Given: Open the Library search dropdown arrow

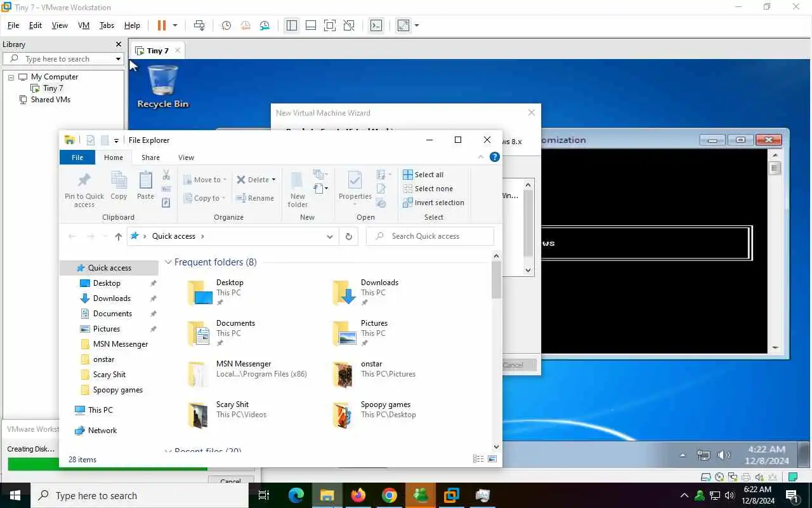Looking at the screenshot, I should click(x=118, y=59).
